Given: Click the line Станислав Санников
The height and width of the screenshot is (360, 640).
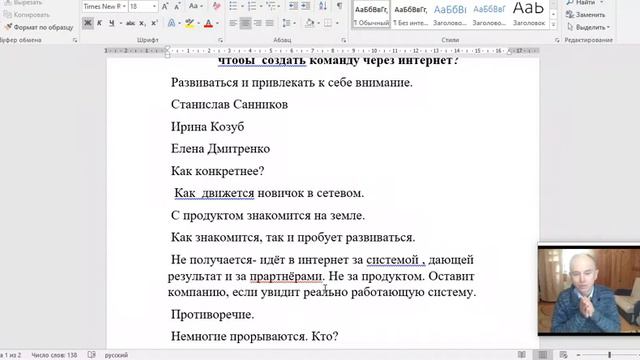Looking at the screenshot, I should 229,104.
